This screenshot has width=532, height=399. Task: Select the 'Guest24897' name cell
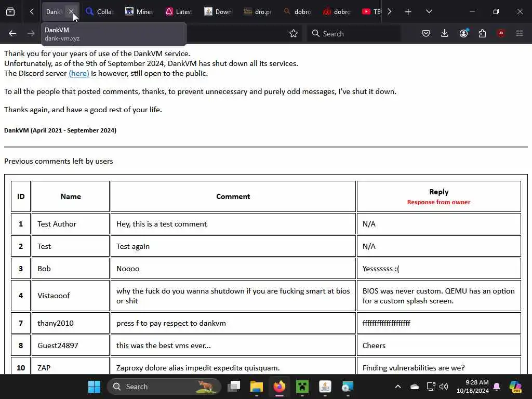coord(71,345)
